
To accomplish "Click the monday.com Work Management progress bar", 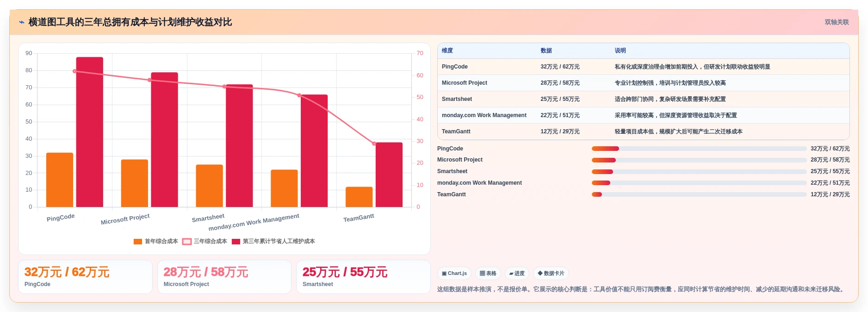I will (x=699, y=183).
